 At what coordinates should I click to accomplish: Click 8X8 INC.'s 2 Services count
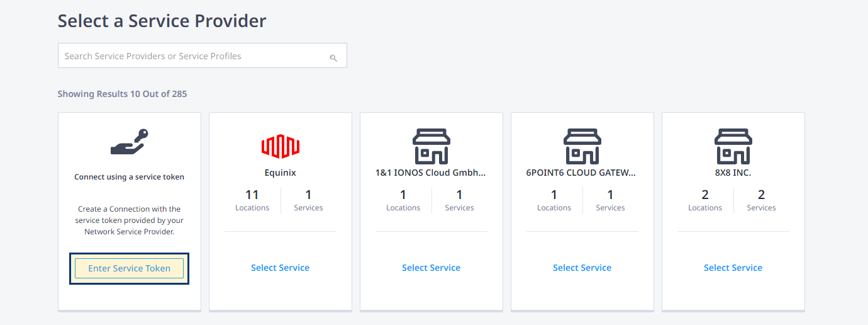pos(762,200)
